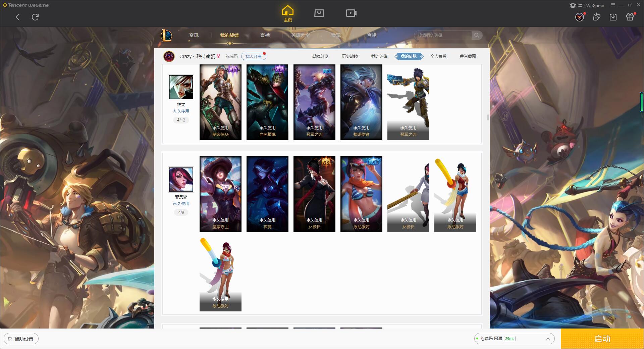The image size is (644, 349).
Task: Select the 我的皮肤 sub-tab
Action: (x=409, y=56)
